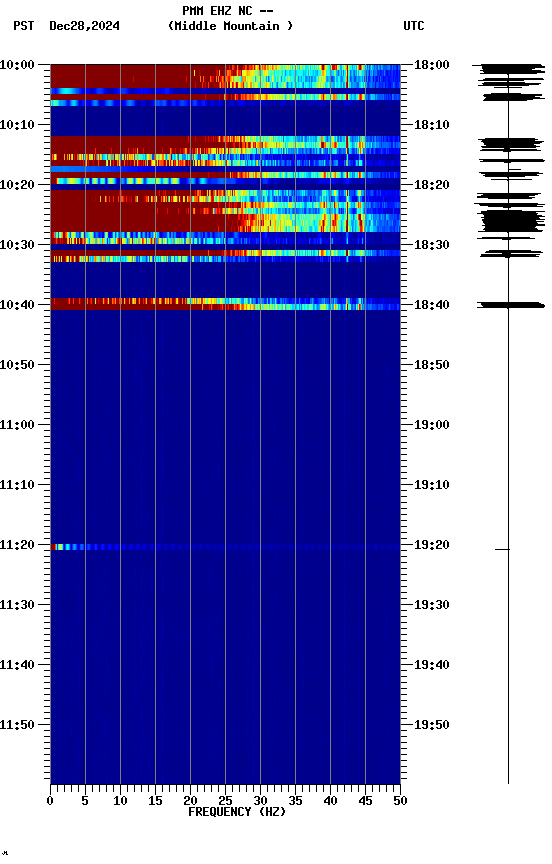Viewport: 552px width, 864px height.
Task: Click the 10:50 PST time label
Action: pyautogui.click(x=17, y=365)
